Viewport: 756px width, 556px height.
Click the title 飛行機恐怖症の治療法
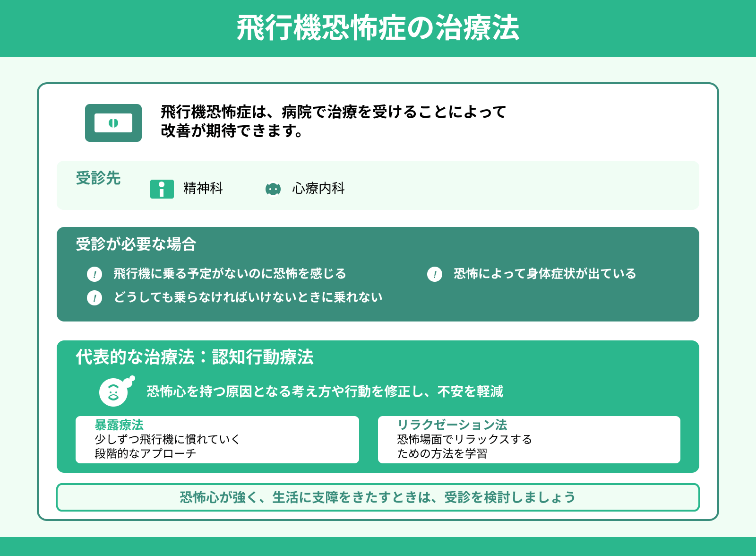tap(378, 28)
